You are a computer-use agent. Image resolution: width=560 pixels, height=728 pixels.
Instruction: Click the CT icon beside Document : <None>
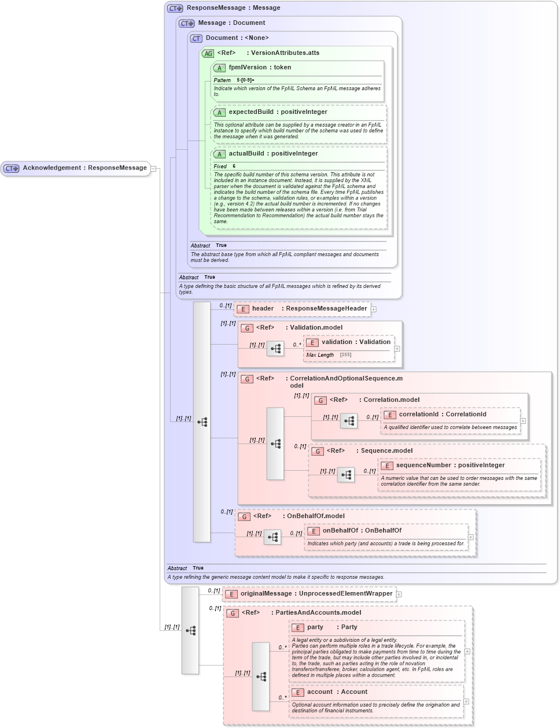click(196, 38)
